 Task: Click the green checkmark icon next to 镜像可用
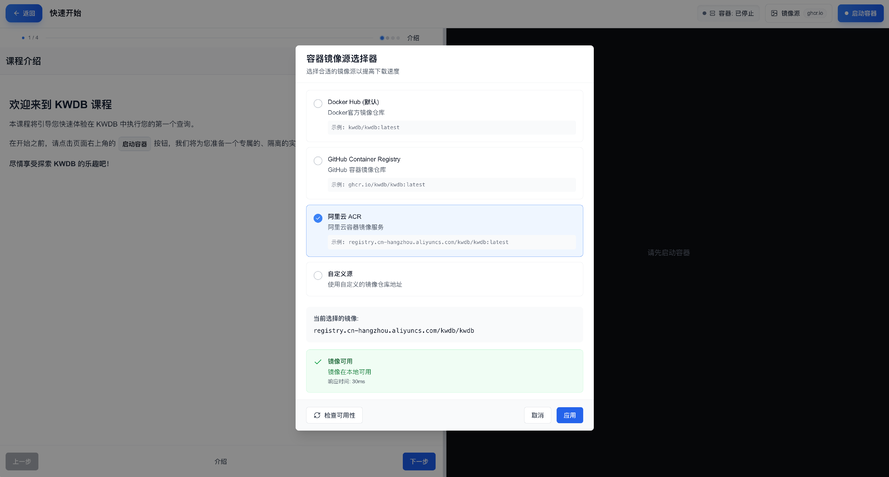pyautogui.click(x=318, y=361)
